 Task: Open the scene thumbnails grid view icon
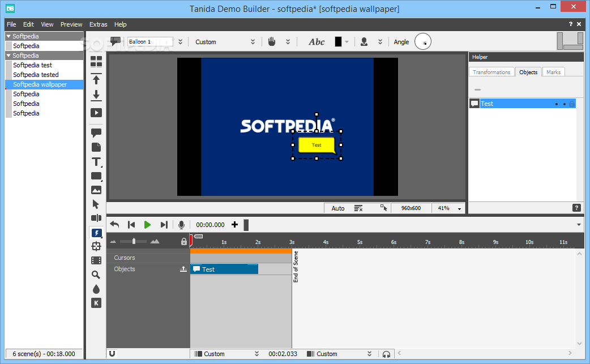[96, 62]
